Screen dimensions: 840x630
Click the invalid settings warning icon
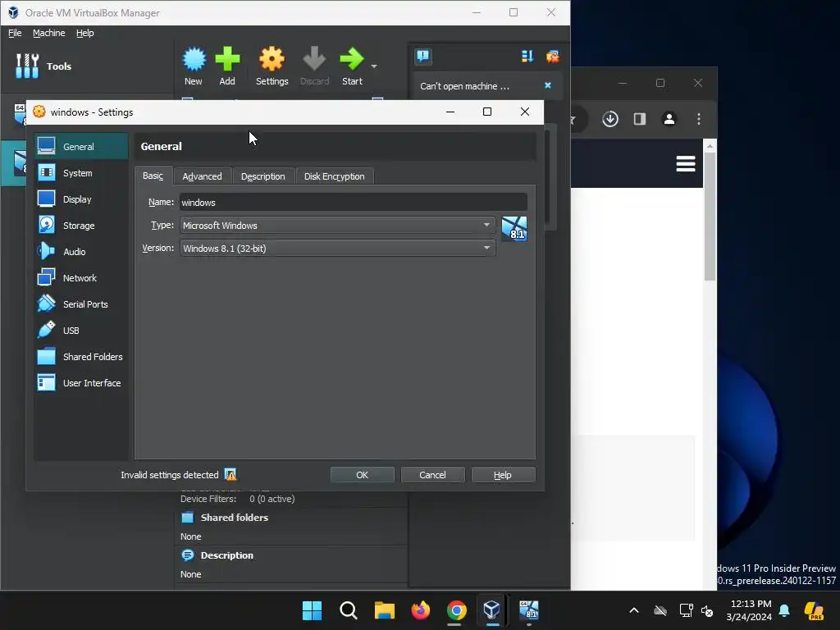(231, 475)
